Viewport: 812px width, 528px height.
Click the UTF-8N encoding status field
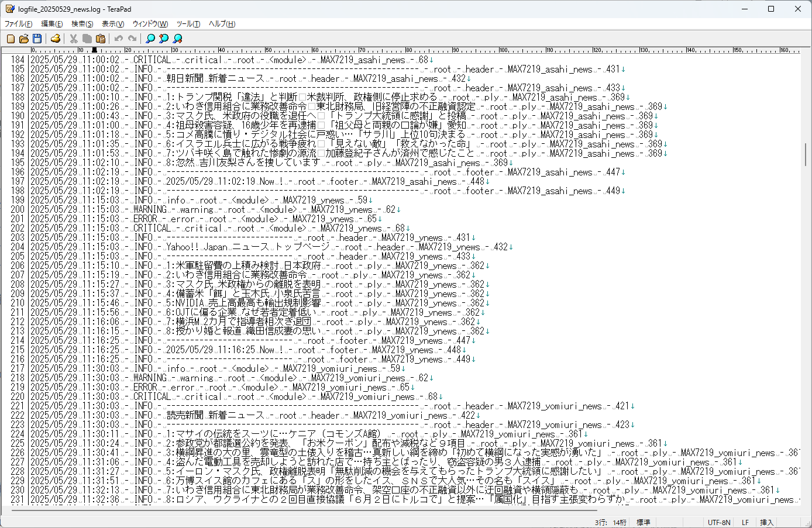click(719, 522)
